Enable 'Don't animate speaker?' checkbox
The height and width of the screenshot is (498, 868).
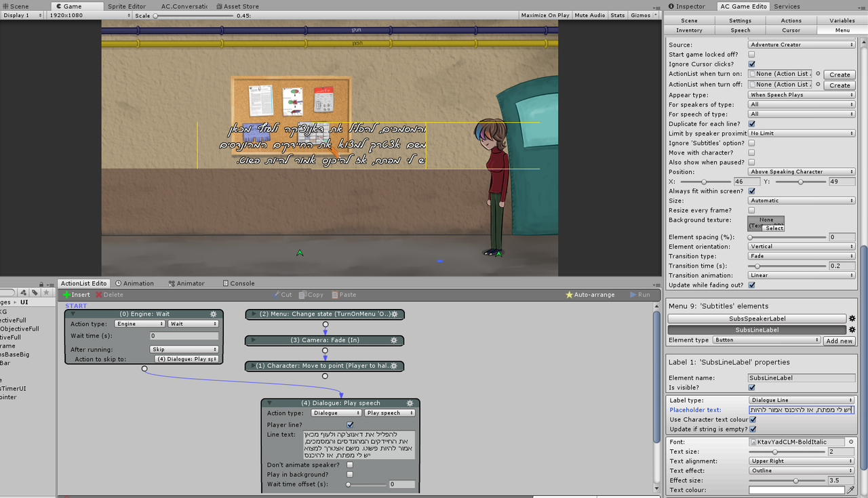(350, 465)
